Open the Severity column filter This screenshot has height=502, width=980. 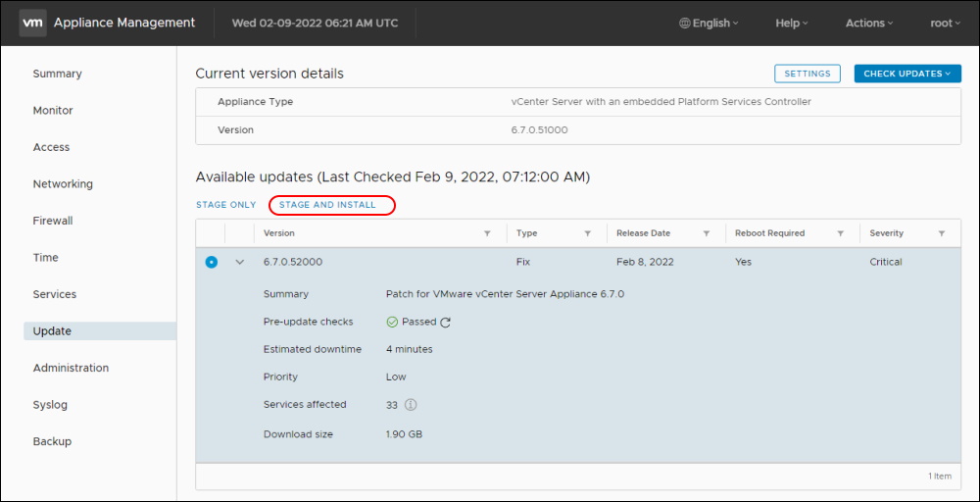941,233
